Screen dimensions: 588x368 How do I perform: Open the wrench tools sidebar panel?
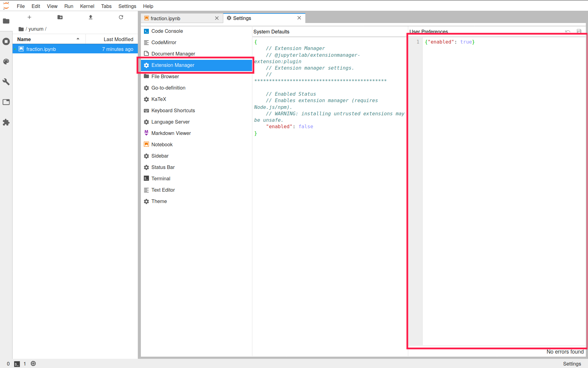coord(6,82)
